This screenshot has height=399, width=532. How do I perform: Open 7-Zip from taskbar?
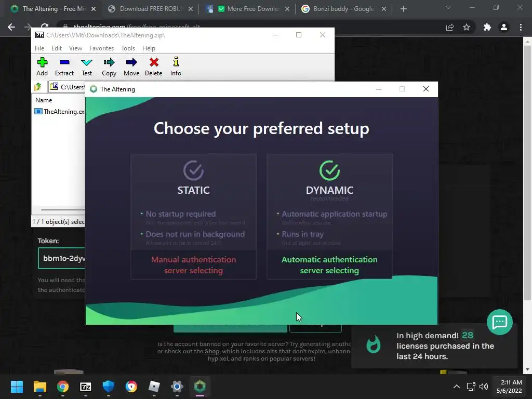[86, 387]
